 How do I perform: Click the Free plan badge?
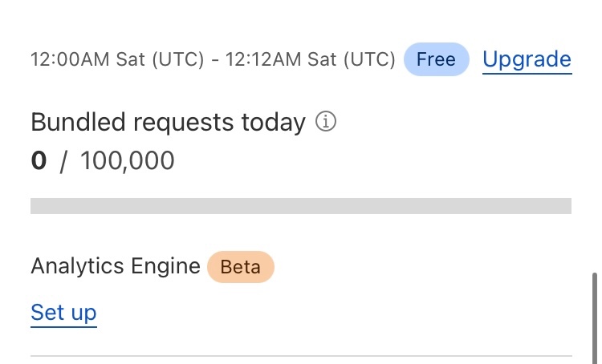coord(436,59)
